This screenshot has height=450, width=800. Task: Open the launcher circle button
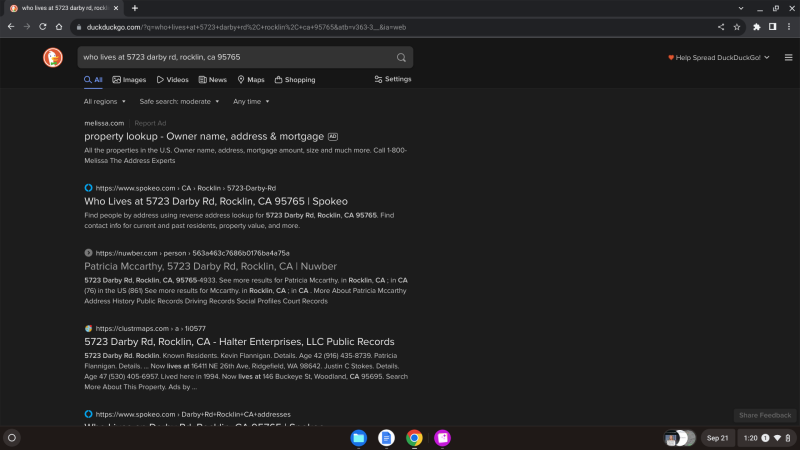pyautogui.click(x=12, y=438)
